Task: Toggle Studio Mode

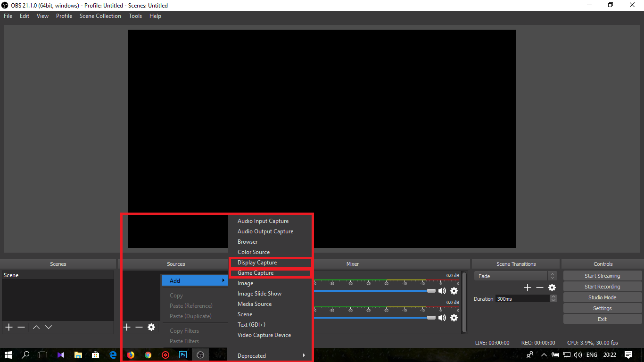Action: (603, 297)
